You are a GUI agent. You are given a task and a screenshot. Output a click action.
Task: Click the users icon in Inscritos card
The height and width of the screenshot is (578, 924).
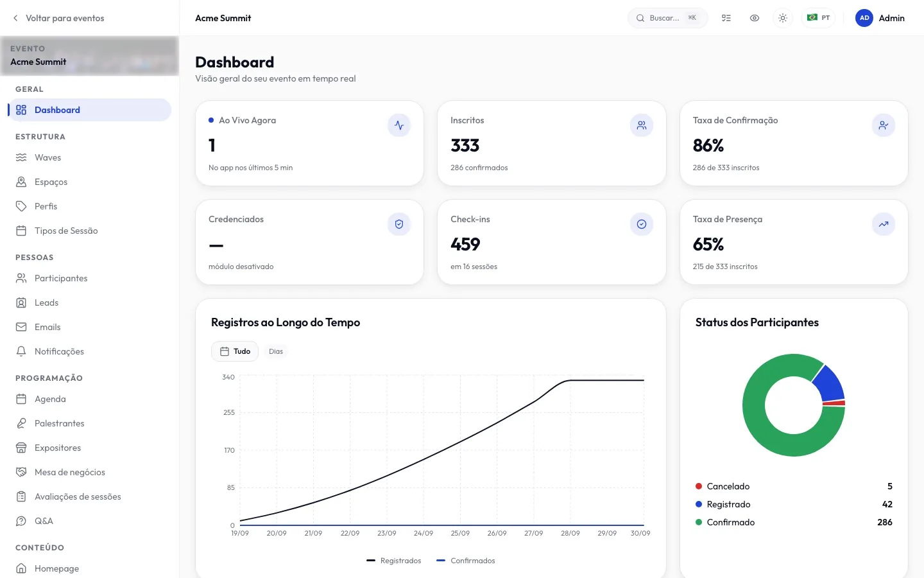(642, 125)
